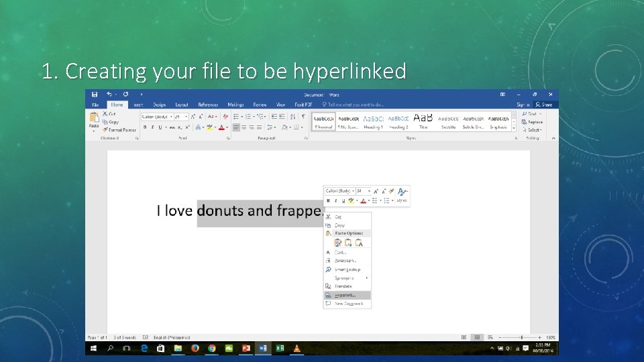Click the Save icon in quick access toolbar
Screen dimensions: 644x362
tap(95, 95)
